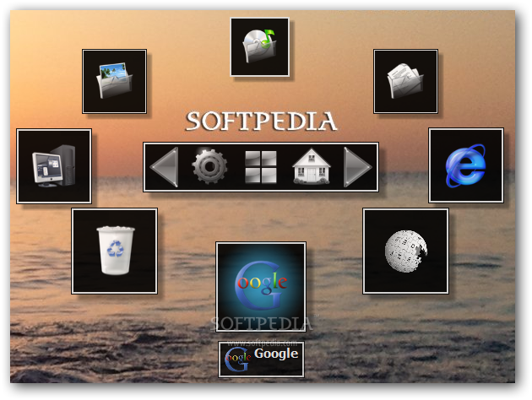Launch the Internet Explorer tile
Screen dimensions: 532x400
pyautogui.click(x=466, y=165)
